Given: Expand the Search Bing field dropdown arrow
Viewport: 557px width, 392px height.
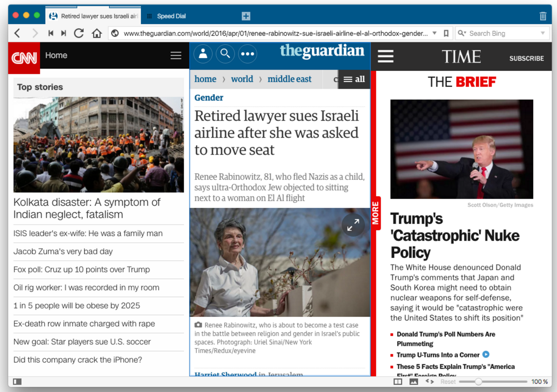Looking at the screenshot, I should 542,33.
